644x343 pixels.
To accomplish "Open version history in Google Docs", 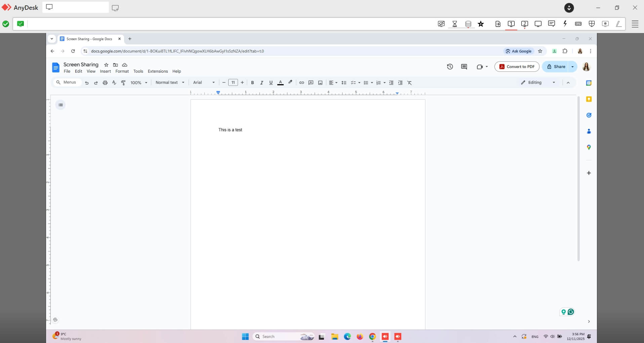I will (x=450, y=66).
